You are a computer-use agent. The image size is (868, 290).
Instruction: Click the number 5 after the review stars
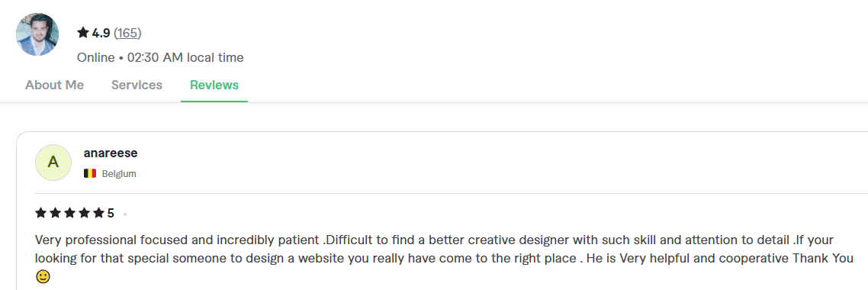coord(111,214)
